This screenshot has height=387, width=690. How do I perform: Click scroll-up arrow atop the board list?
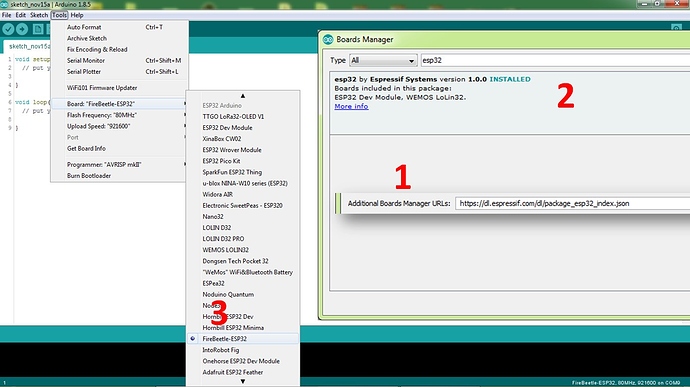pos(243,96)
